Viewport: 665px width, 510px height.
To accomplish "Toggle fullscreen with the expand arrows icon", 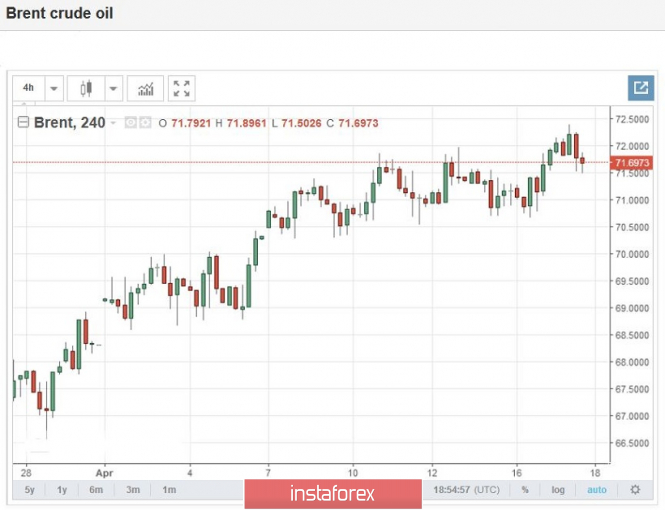I will 182,89.
